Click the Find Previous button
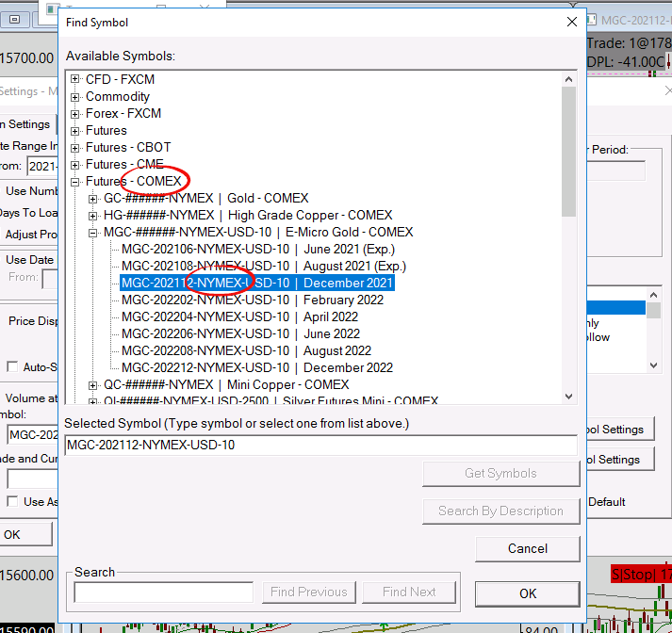 click(x=309, y=592)
